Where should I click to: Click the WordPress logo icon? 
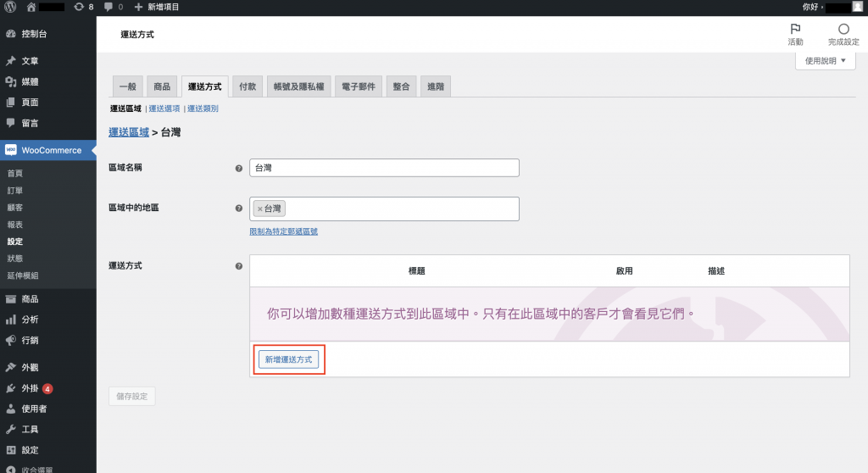(x=10, y=7)
